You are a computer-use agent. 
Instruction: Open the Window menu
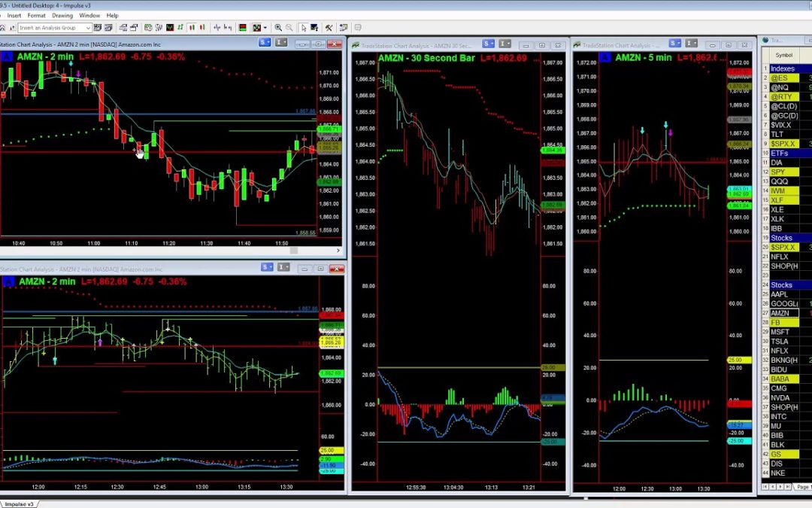coord(89,16)
